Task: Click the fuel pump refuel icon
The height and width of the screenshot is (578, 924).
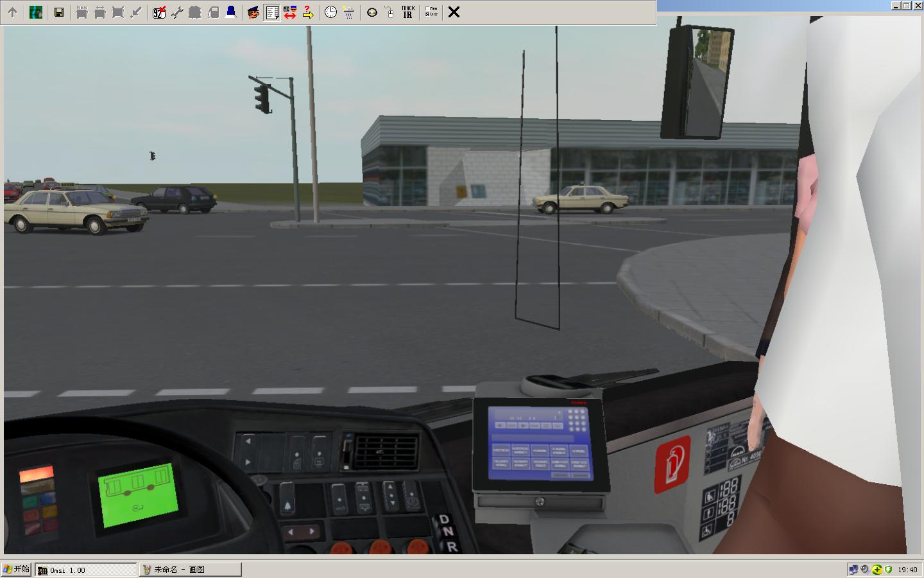Action: click(213, 12)
